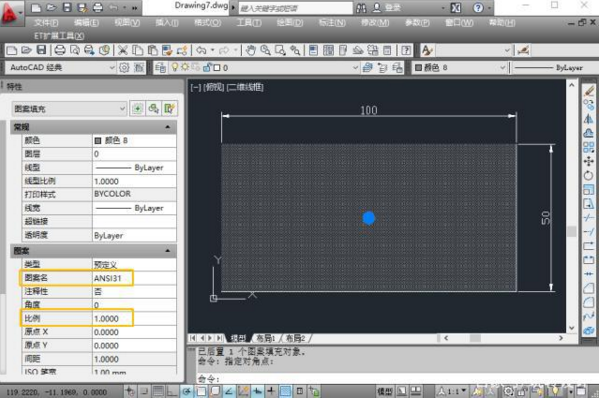Viewport: 599px width, 399px height.
Task: Collapse the 常规 properties section
Action: [168, 127]
